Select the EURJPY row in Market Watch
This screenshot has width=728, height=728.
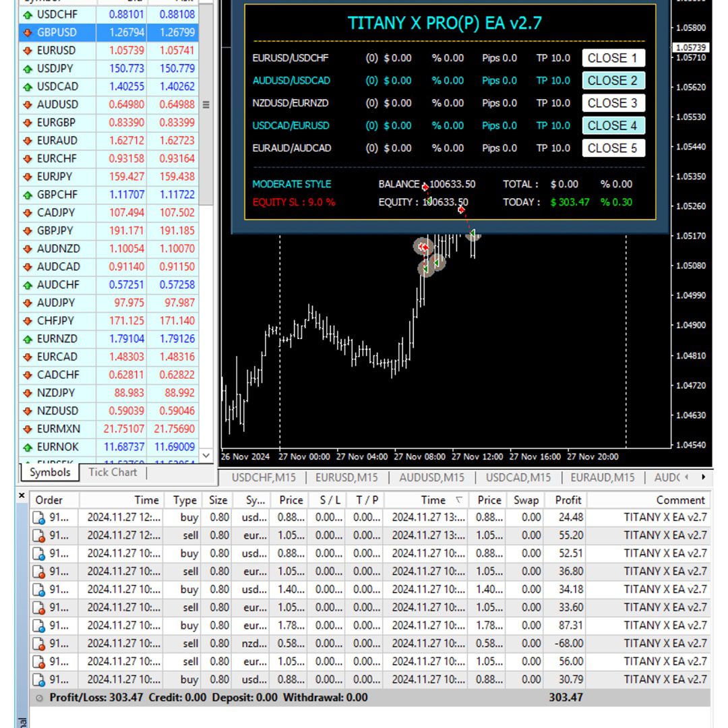57,177
